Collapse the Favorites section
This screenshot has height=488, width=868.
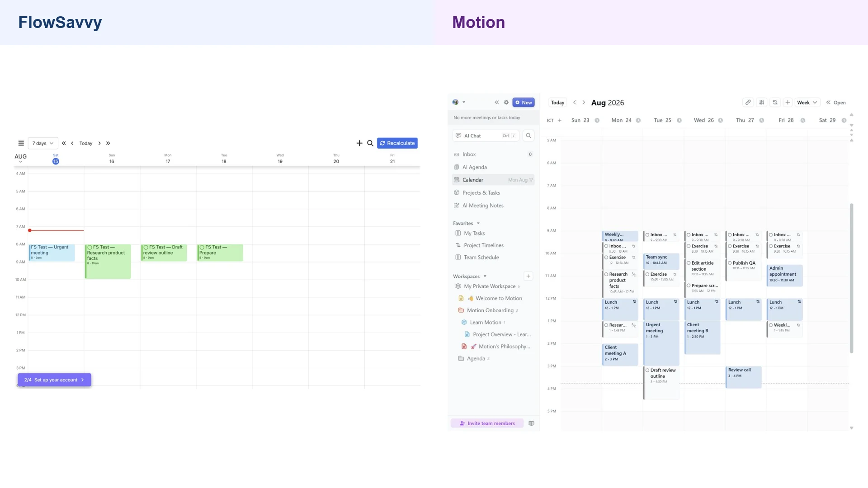pos(478,223)
